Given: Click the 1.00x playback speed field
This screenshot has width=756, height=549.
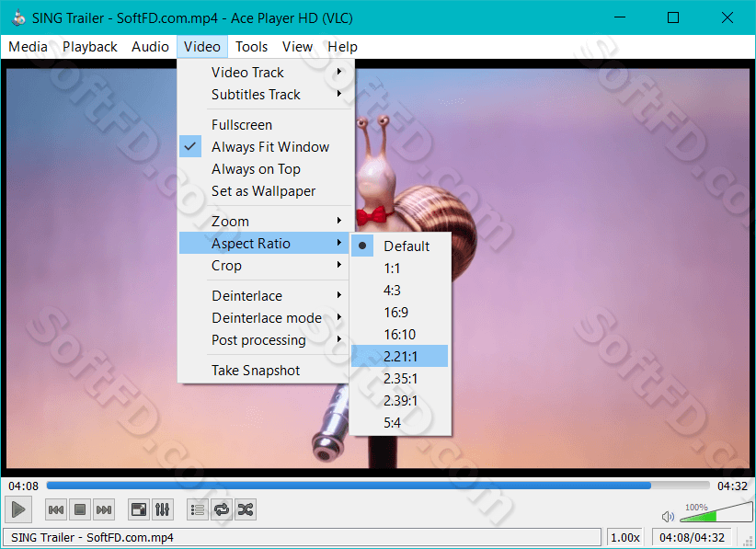Looking at the screenshot, I should [x=624, y=537].
